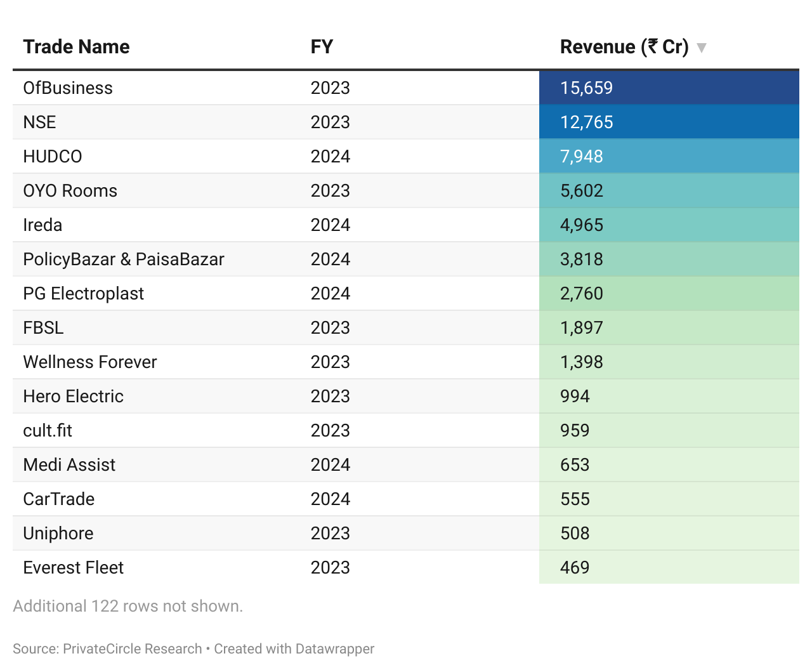This screenshot has height=670, width=812.
Task: Click the 2,760 revenue value
Action: point(582,294)
